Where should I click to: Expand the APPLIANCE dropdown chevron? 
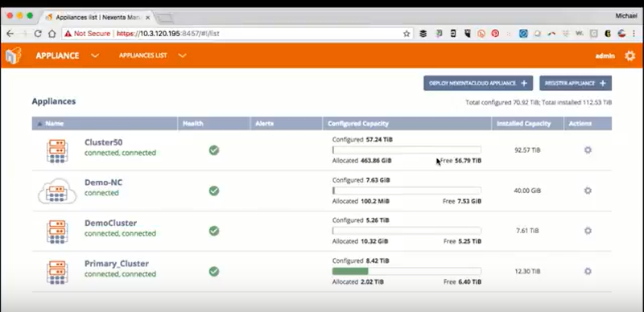95,55
